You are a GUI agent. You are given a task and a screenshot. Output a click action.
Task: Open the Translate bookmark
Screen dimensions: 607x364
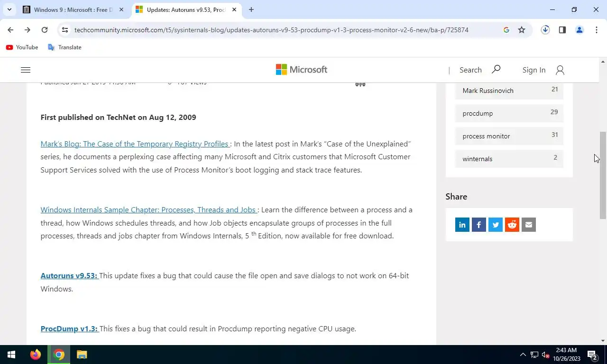click(64, 47)
